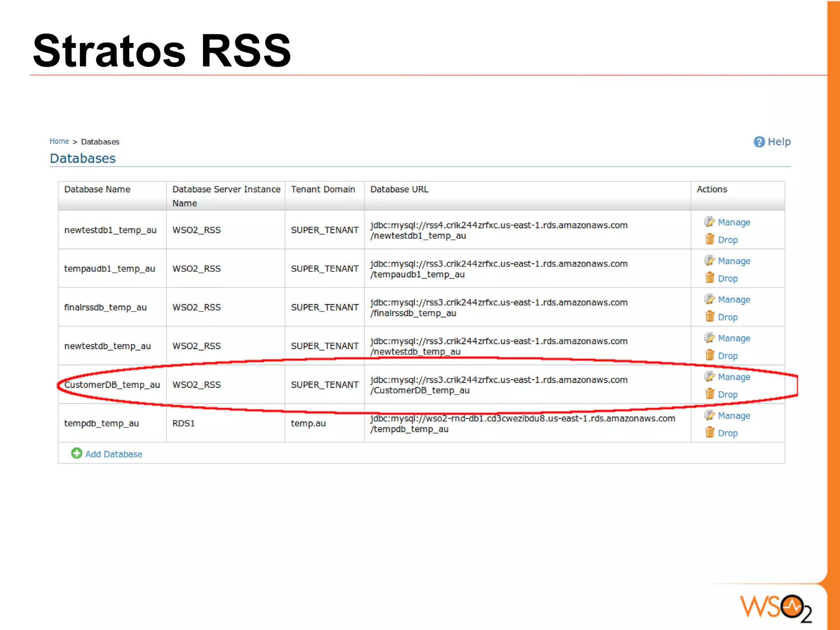
Task: Click the Database URL column header
Action: coord(527,196)
